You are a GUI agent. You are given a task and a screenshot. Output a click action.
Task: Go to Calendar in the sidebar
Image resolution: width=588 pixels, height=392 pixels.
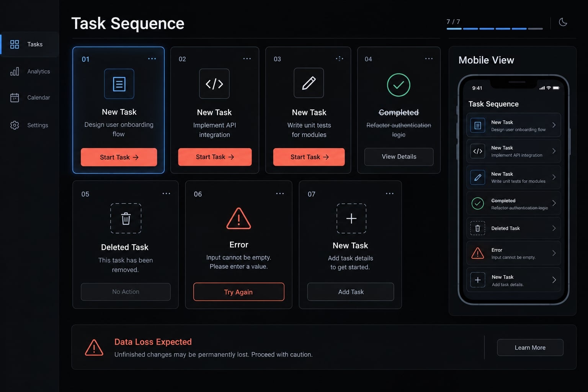pyautogui.click(x=29, y=98)
